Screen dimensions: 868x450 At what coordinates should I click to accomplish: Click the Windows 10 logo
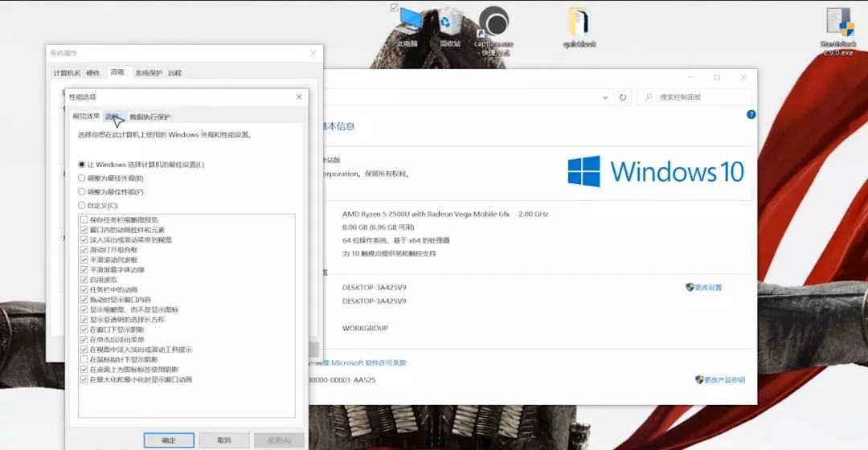pos(656,171)
